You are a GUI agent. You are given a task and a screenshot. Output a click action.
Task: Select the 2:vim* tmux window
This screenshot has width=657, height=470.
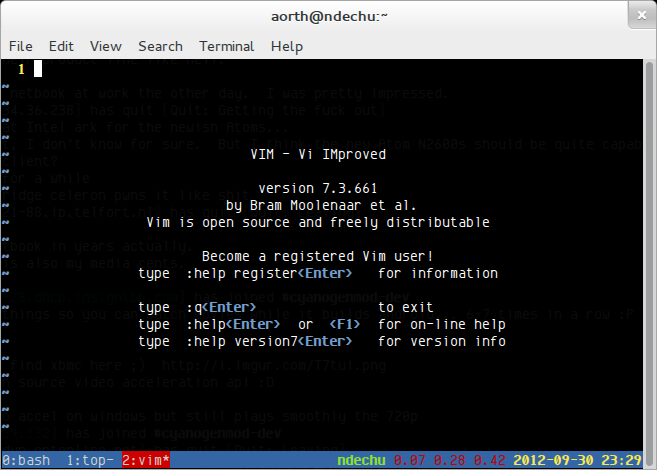coord(146,460)
